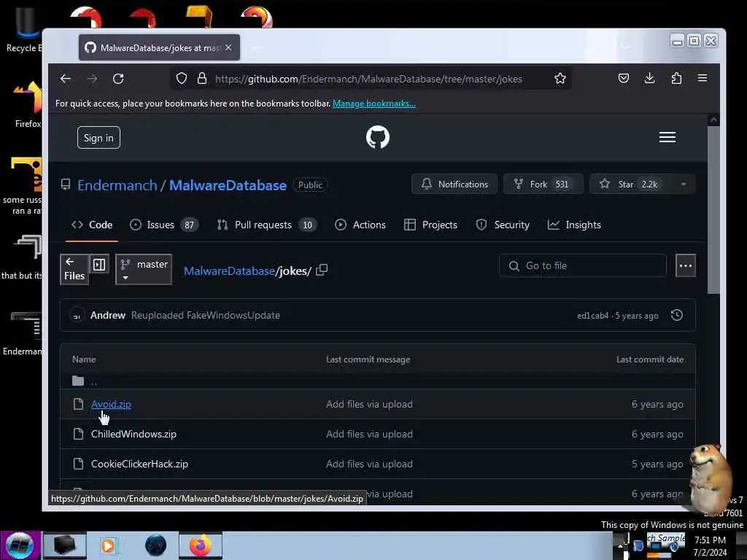The height and width of the screenshot is (560, 747).
Task: Open the Projects tab
Action: pyautogui.click(x=430, y=225)
